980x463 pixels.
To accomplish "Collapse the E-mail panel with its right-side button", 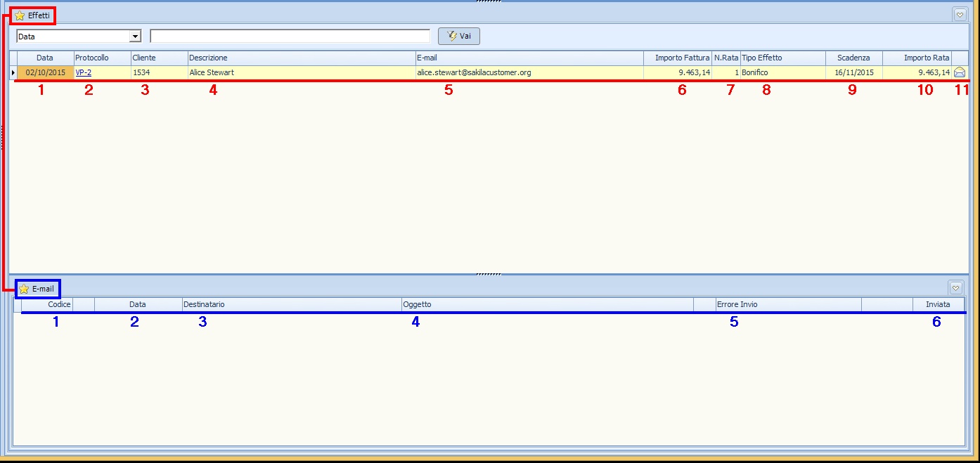I will click(955, 287).
